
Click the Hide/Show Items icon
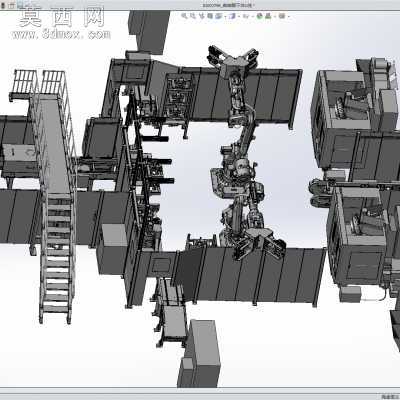point(245,16)
